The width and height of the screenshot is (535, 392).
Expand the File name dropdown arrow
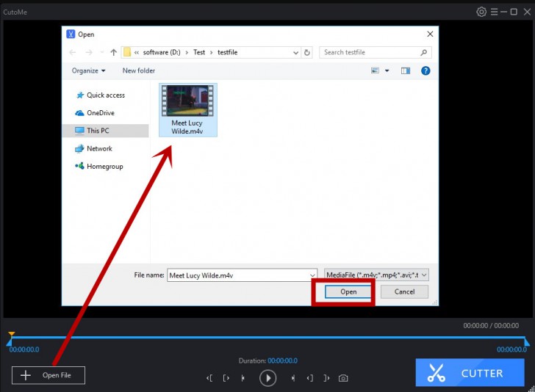click(311, 275)
